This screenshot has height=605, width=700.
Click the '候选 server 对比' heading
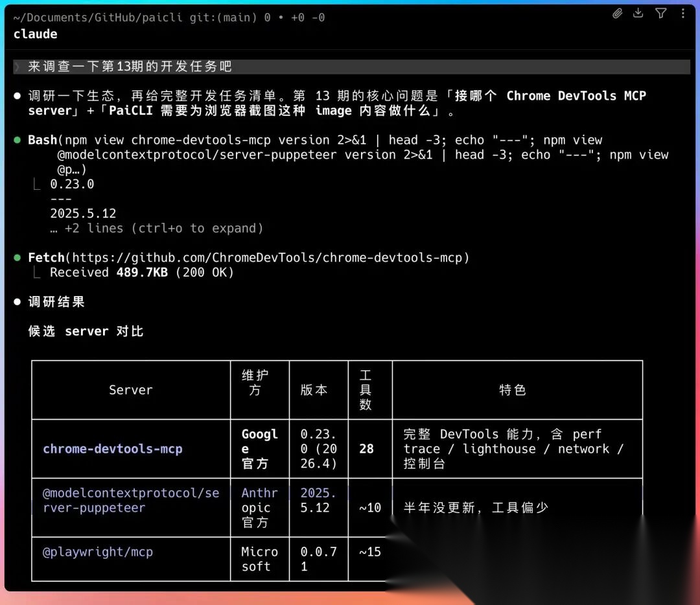point(86,331)
